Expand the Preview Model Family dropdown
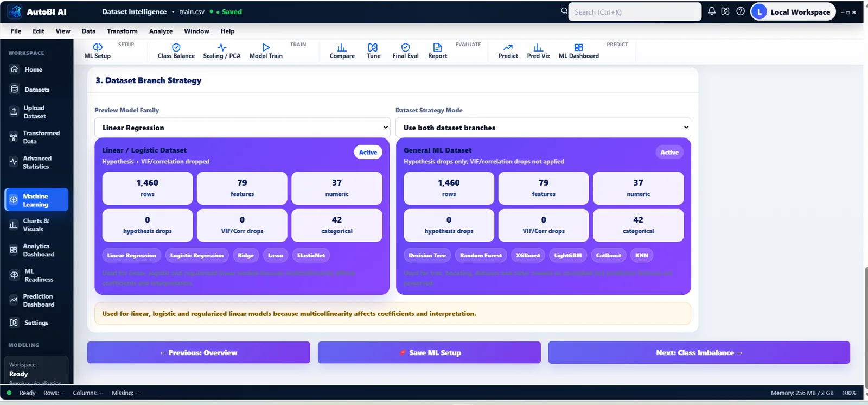 242,128
